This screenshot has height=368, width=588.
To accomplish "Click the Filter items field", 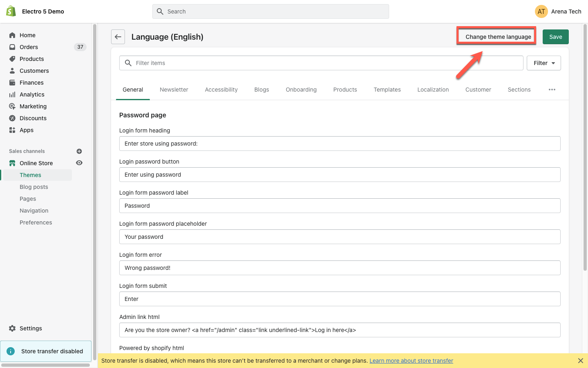I will (x=321, y=63).
